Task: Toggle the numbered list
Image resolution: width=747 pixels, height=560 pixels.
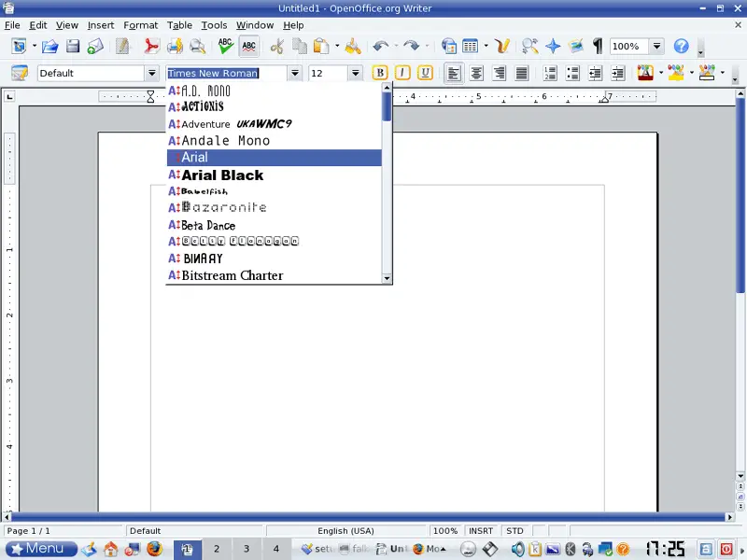Action: coord(550,73)
